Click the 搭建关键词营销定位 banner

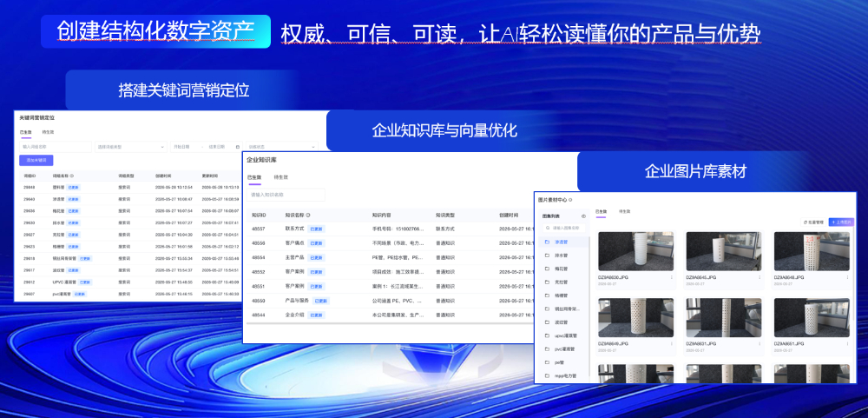[x=184, y=90]
